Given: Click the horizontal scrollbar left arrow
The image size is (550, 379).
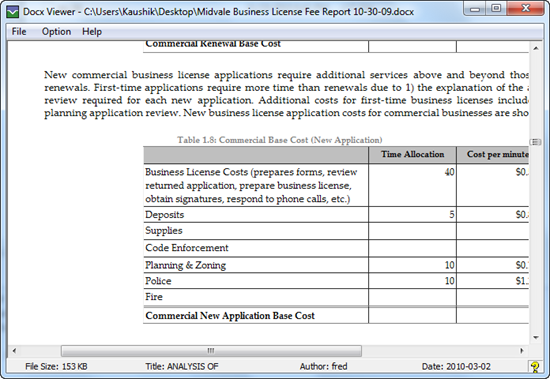Looking at the screenshot, I should 14,351.
